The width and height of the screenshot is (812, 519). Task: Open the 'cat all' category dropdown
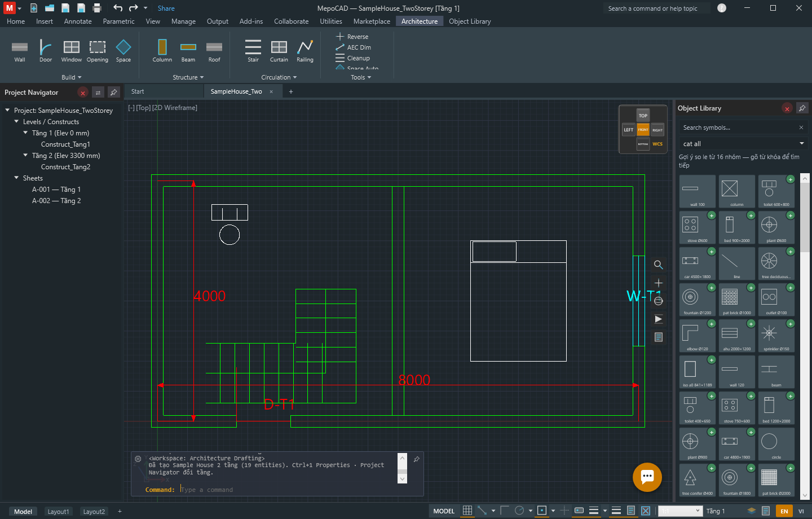tap(743, 144)
